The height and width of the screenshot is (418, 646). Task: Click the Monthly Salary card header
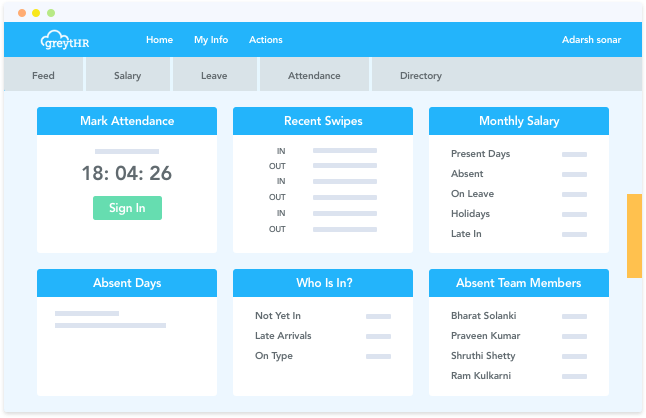(519, 121)
